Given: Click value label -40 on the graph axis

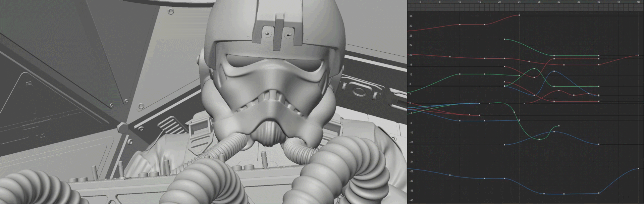Looking at the screenshot, I should click(411, 200).
